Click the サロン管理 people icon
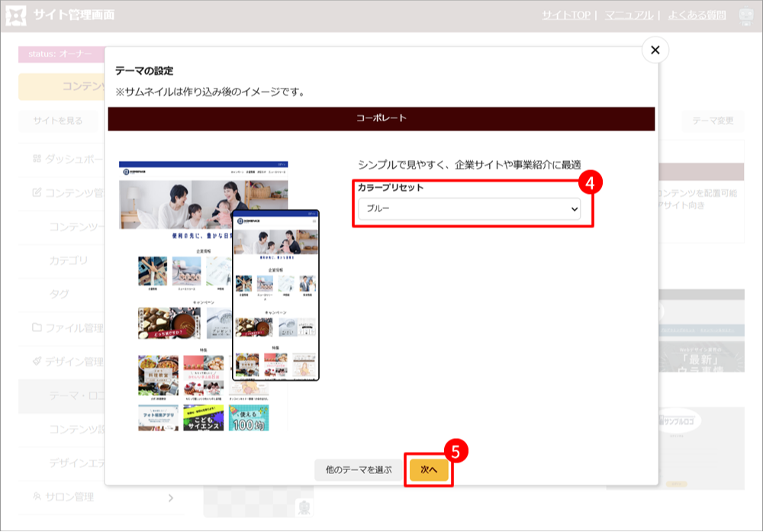The image size is (763, 532). (36, 497)
